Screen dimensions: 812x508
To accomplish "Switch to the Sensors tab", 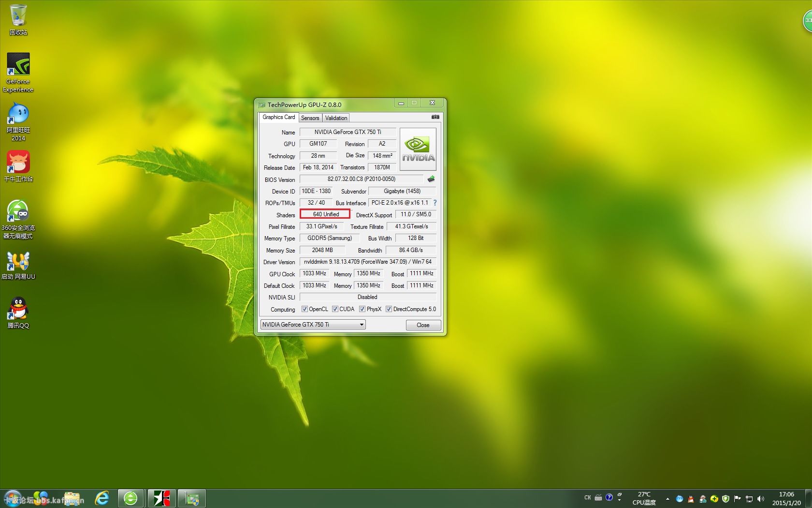I will 310,118.
